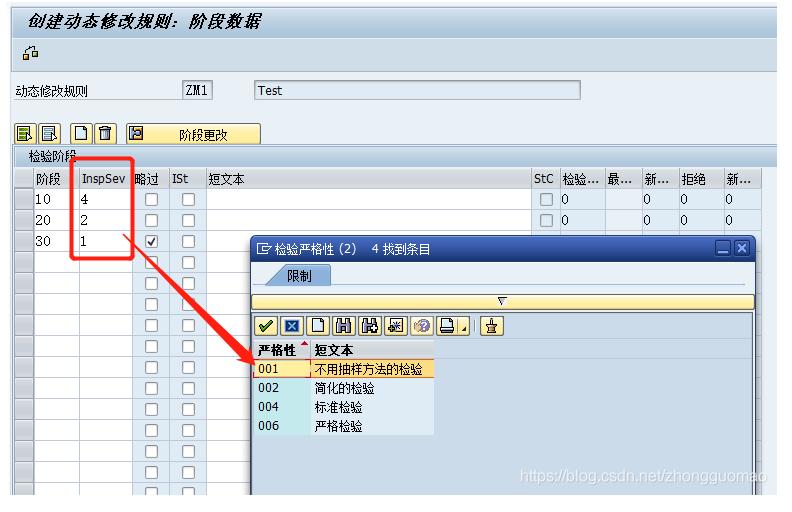
Task: Click InspSev cell with value 2
Action: click(106, 220)
